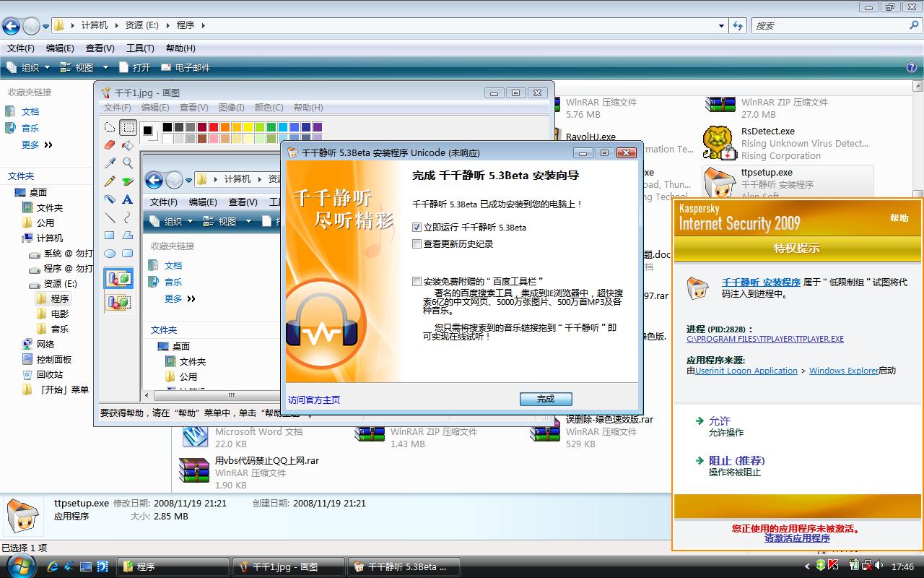
Task: Open Explorer 工具(T) menu
Action: tap(140, 48)
